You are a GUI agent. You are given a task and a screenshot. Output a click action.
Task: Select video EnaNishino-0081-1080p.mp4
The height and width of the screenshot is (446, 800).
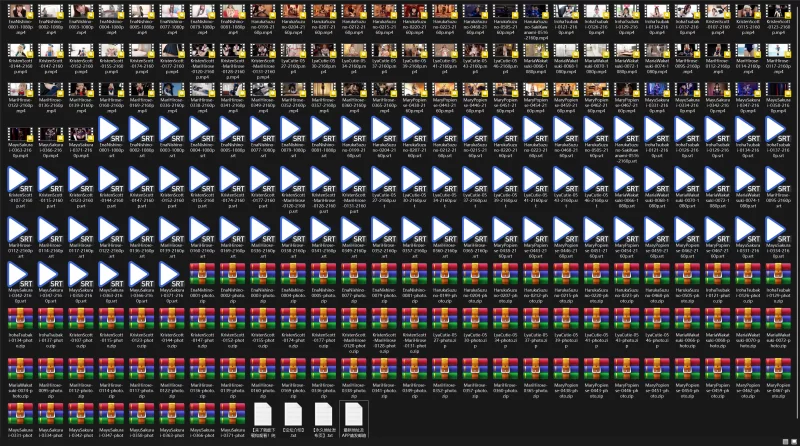[x=233, y=19]
